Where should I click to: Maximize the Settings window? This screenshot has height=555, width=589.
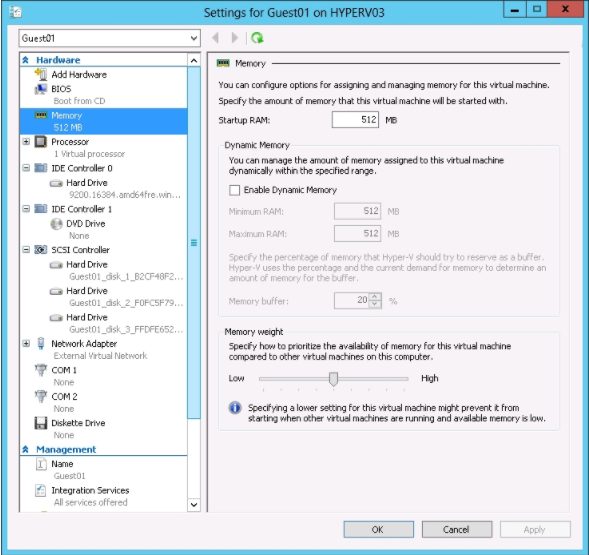click(x=537, y=9)
